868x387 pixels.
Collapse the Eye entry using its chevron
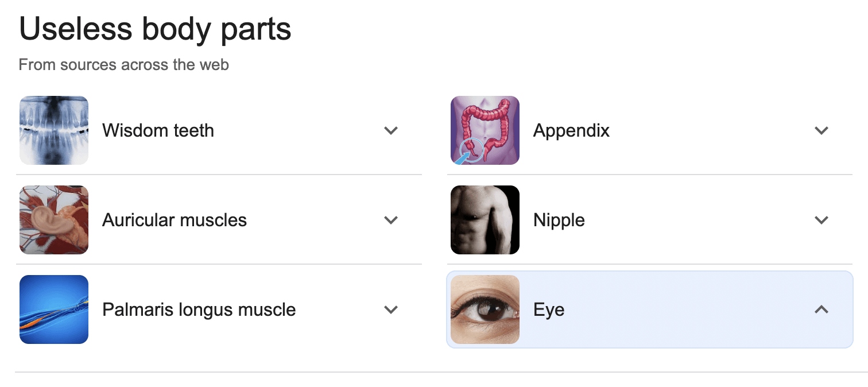[821, 309]
